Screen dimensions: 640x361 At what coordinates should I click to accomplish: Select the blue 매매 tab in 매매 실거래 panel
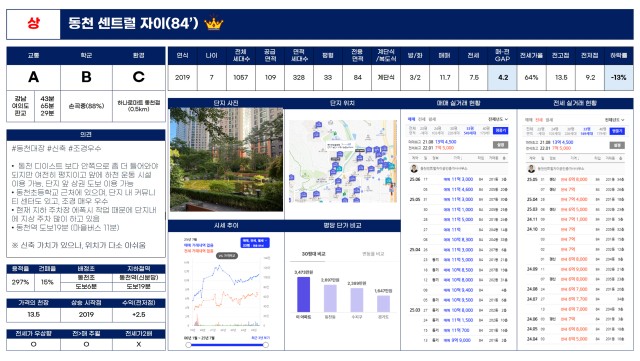pos(411,119)
